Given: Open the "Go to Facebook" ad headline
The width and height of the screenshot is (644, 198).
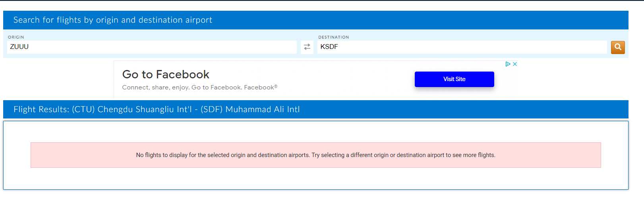Looking at the screenshot, I should click(x=166, y=74).
